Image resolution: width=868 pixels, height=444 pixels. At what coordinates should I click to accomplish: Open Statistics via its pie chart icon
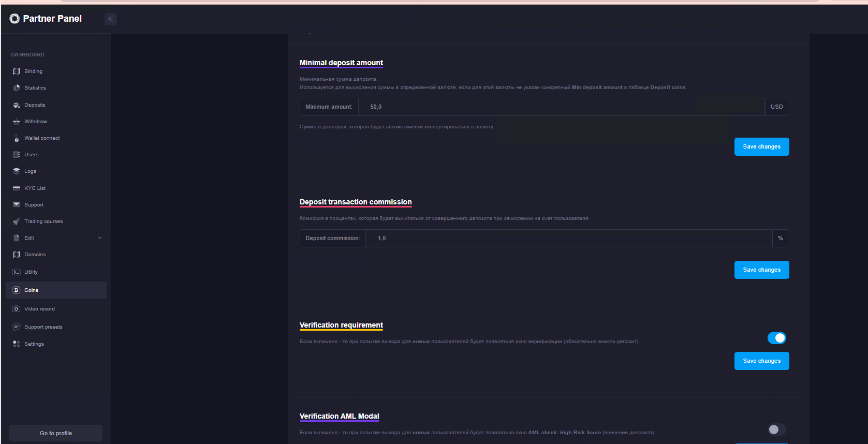(16, 88)
